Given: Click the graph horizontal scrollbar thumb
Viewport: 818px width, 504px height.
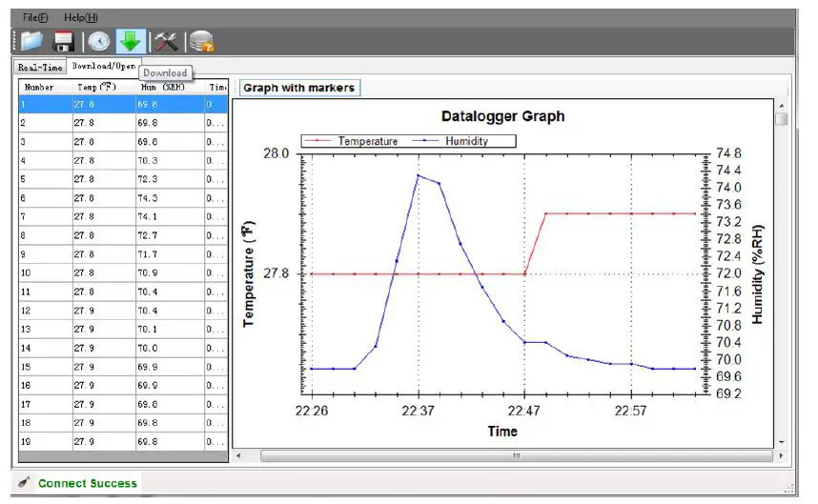Looking at the screenshot, I should point(516,455).
